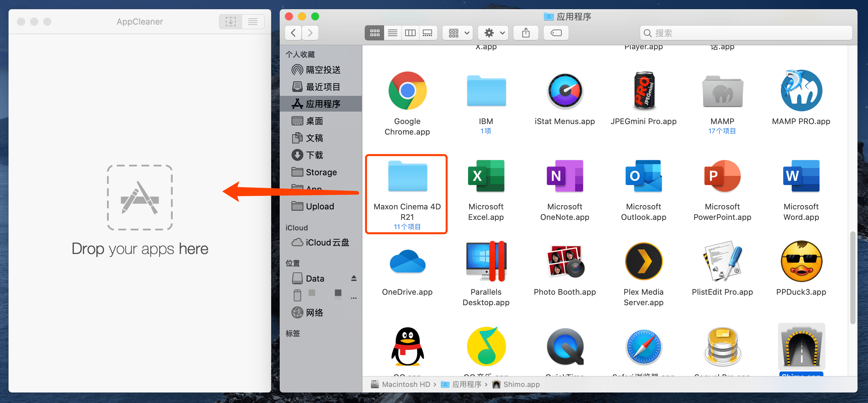Select the Safari compass app icon
This screenshot has width=868, height=403.
click(x=643, y=347)
